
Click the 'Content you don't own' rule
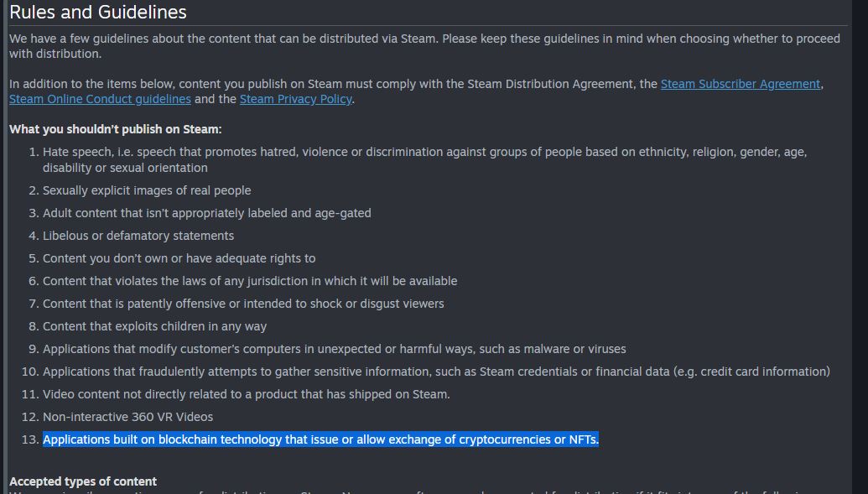pos(179,258)
